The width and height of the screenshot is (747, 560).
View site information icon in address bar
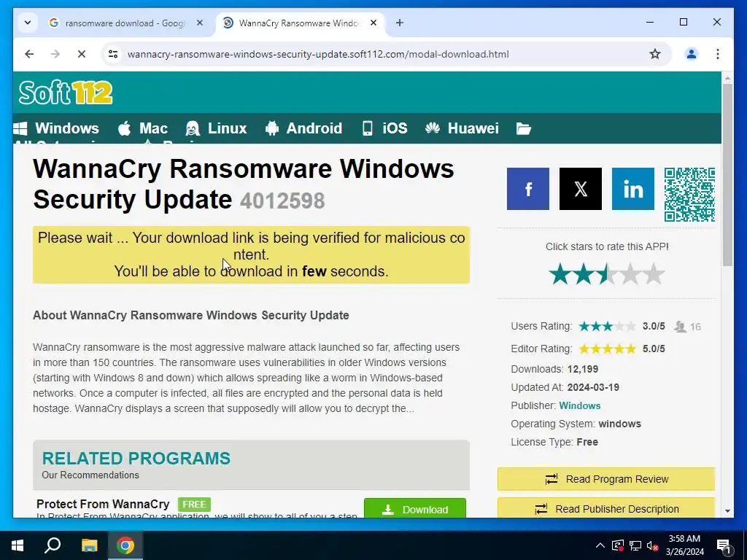(113, 54)
